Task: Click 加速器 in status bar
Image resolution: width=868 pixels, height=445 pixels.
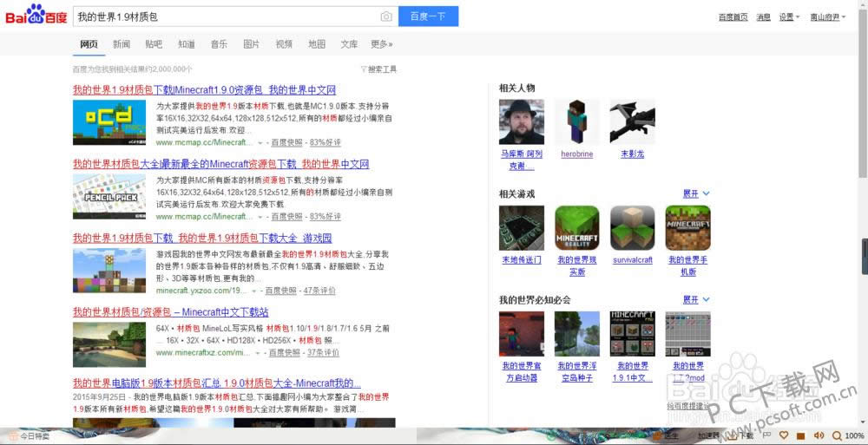Action: pyautogui.click(x=708, y=436)
